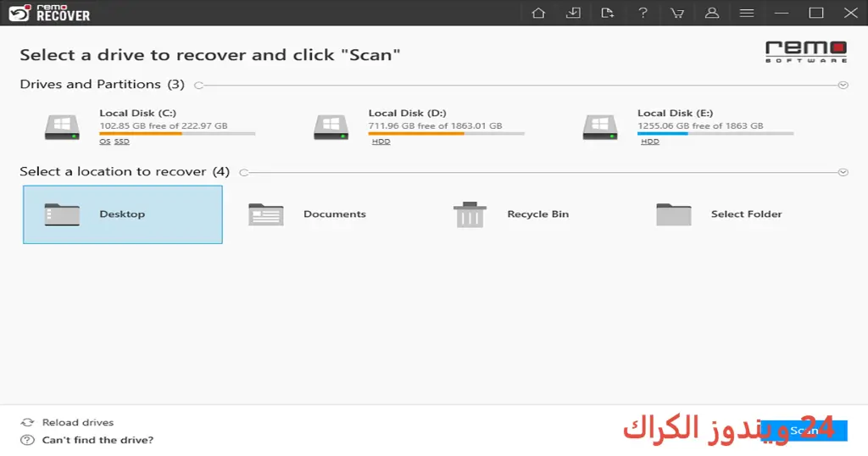
Task: Select Local Disk (D:) drive icon
Action: [x=331, y=127]
